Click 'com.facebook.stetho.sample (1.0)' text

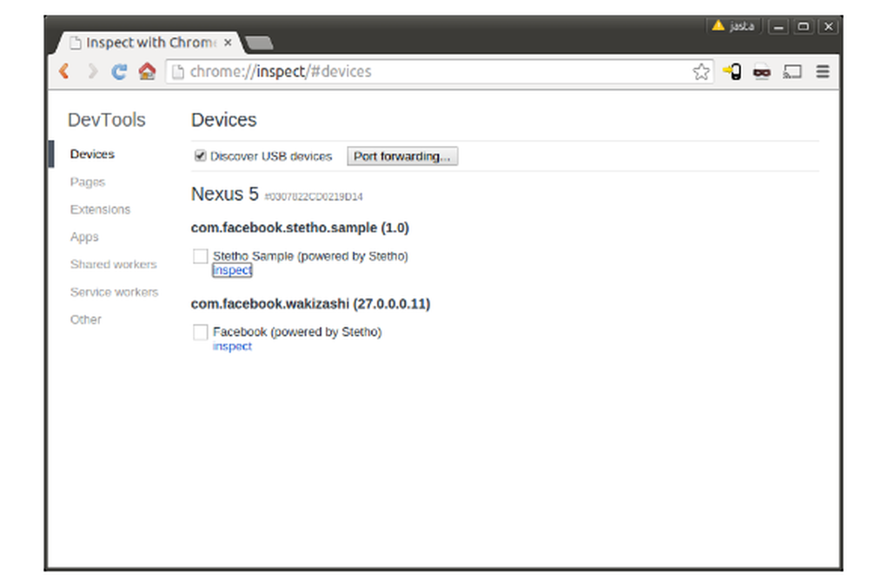(300, 228)
